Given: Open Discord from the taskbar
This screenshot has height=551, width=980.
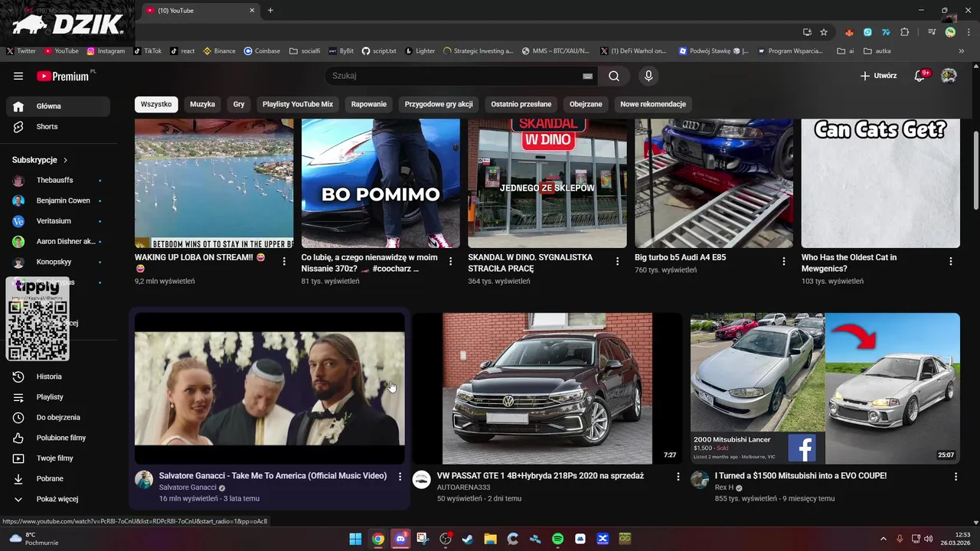Looking at the screenshot, I should pos(400,539).
